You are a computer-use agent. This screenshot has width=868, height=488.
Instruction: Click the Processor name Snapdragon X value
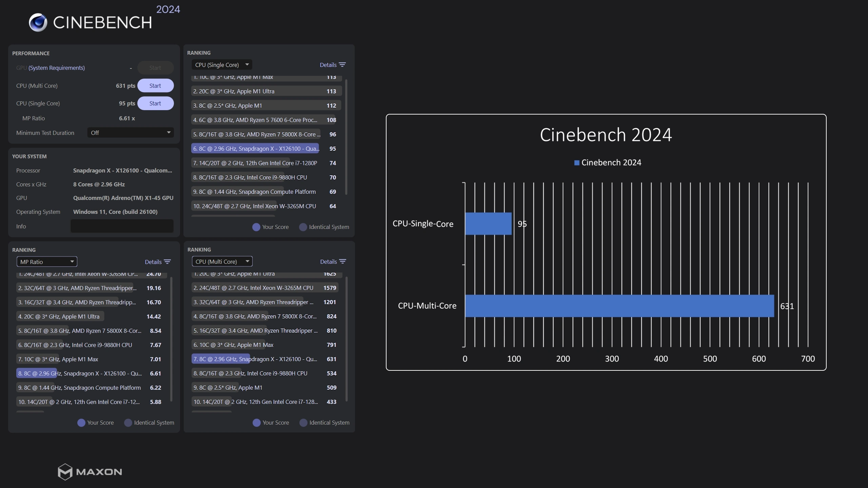pos(123,170)
